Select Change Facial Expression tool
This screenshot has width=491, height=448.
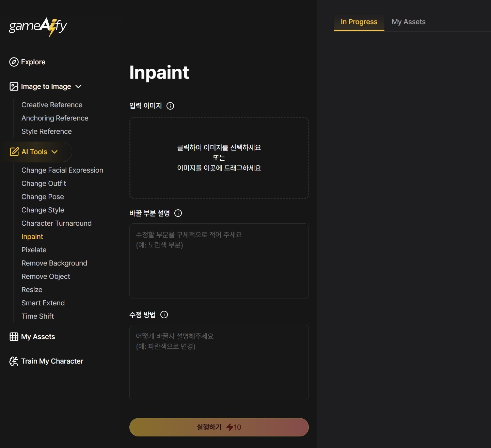(x=62, y=170)
